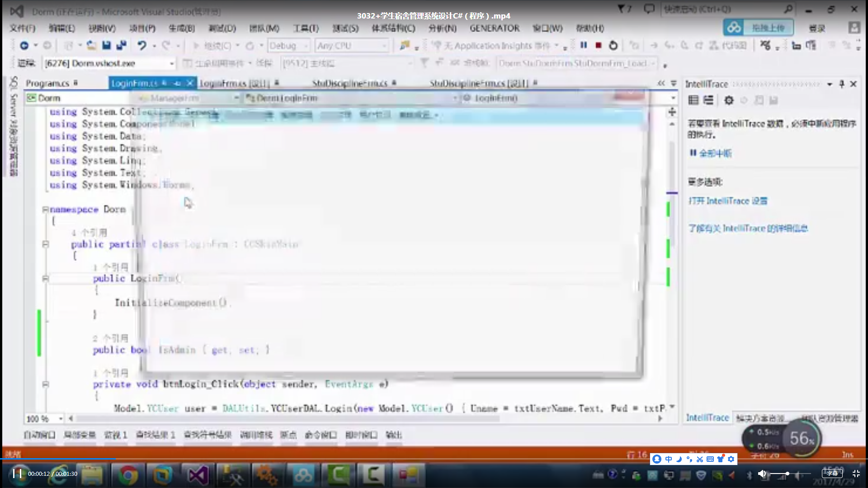
Task: Open the Debug configuration dropdown
Action: point(289,46)
